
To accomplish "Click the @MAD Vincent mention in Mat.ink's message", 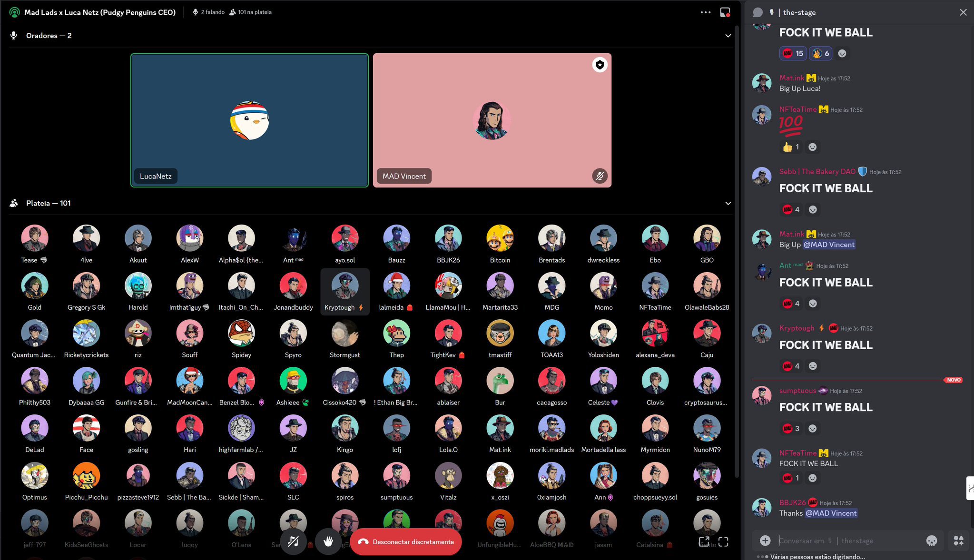I will click(829, 245).
